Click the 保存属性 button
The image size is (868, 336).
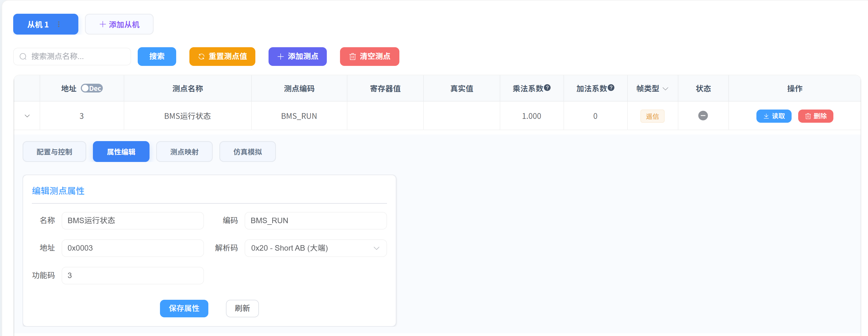(184, 308)
